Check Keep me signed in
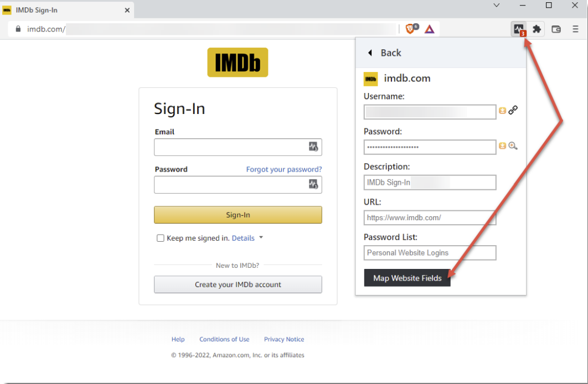 (x=161, y=238)
